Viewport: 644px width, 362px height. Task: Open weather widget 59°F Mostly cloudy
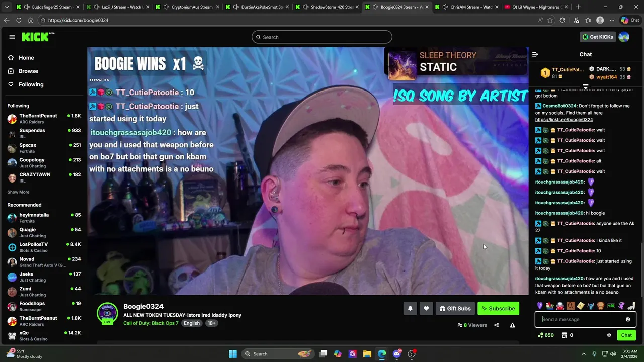tap(24, 354)
